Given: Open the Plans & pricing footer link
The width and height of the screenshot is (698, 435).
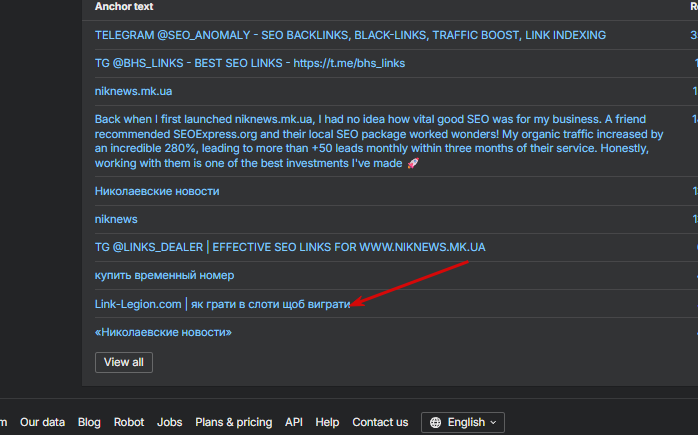Looking at the screenshot, I should (x=234, y=422).
